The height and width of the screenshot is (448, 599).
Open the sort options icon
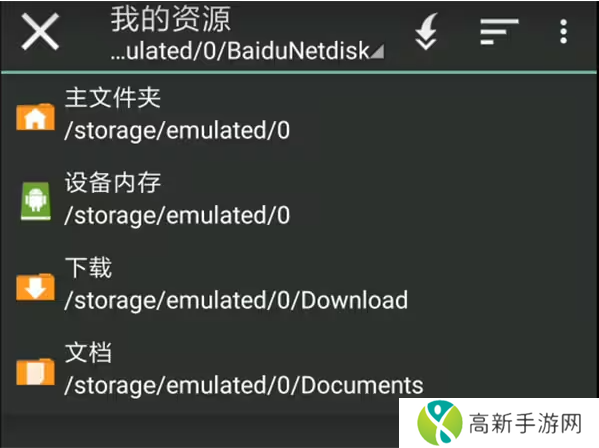pyautogui.click(x=499, y=32)
